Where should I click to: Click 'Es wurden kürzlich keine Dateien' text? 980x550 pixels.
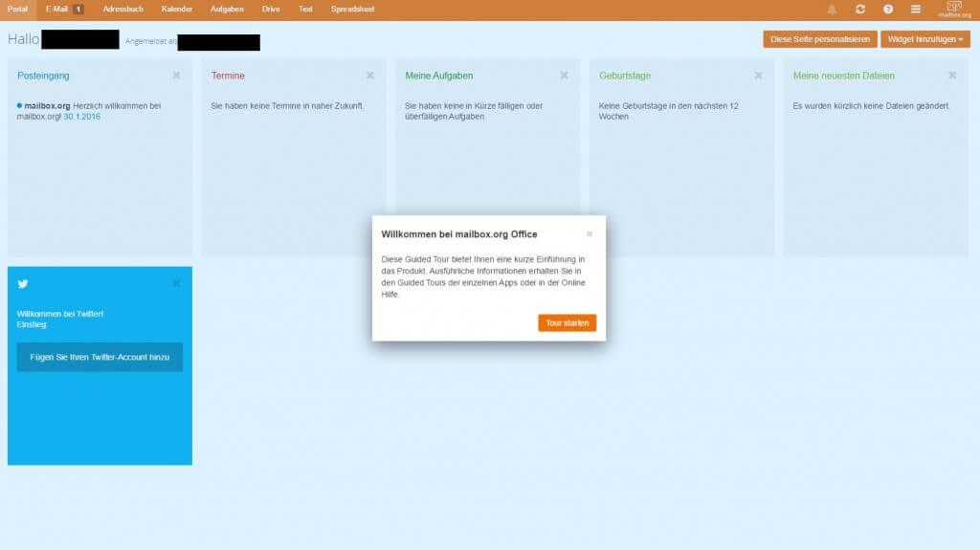point(871,106)
